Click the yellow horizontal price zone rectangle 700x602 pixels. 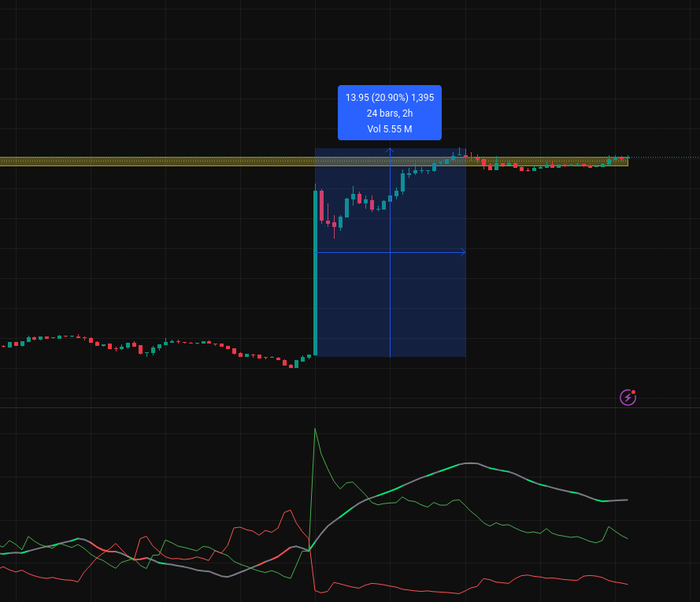(314, 162)
